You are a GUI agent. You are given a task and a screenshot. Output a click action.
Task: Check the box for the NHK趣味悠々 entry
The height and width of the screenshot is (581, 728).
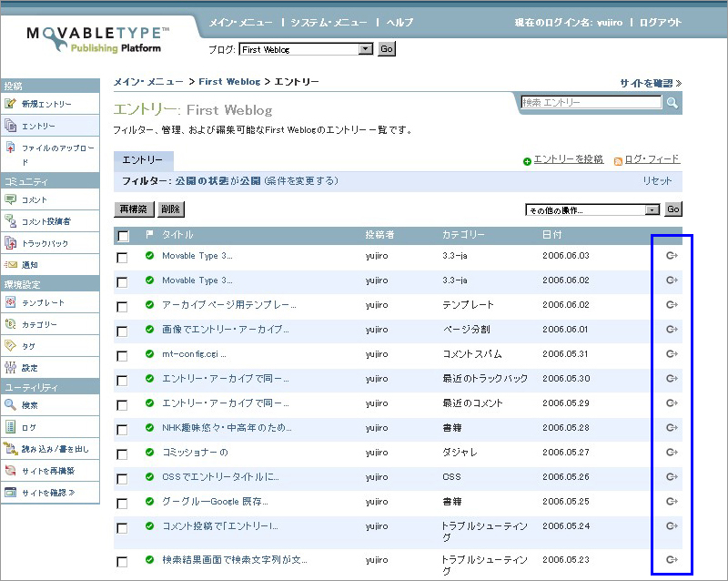122,430
